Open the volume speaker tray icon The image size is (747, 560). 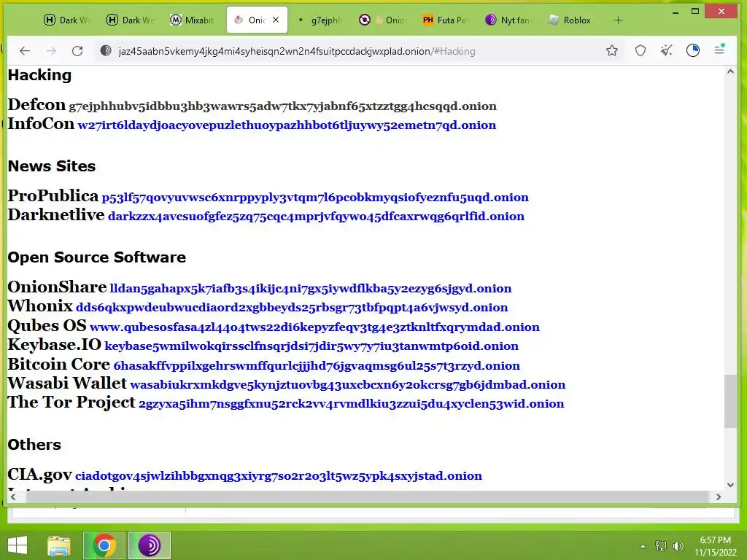[678, 545]
